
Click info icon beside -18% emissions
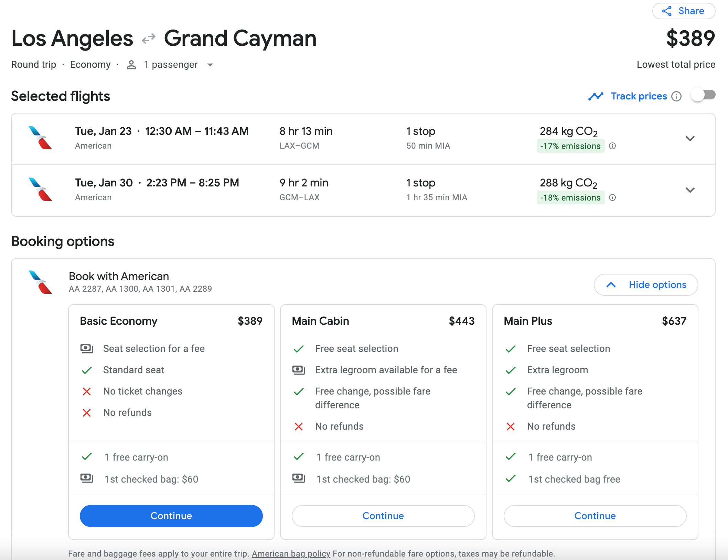[612, 197]
